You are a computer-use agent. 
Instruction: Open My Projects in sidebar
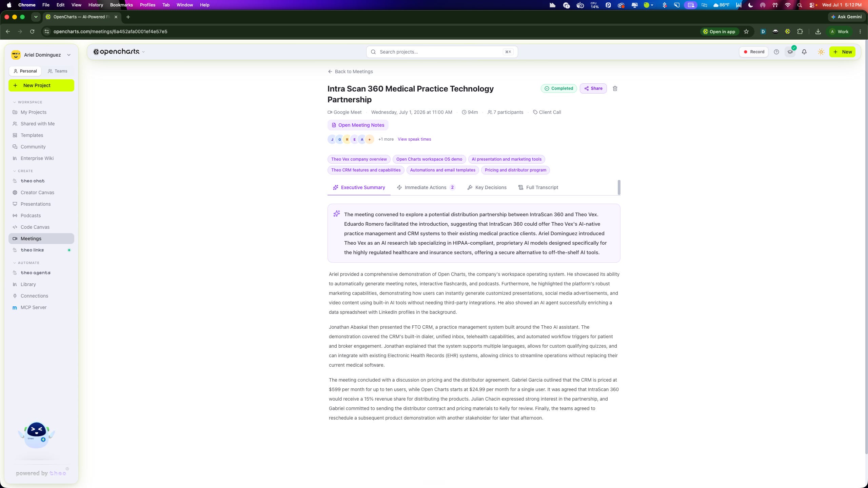(41, 112)
